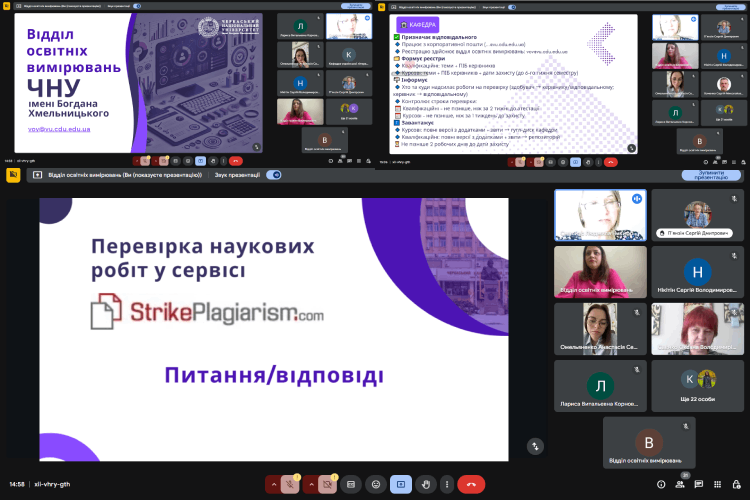Open 'vov@vu.cdu.edu.ua' link on top-left window slide
The width and height of the screenshot is (750, 500).
(59, 129)
